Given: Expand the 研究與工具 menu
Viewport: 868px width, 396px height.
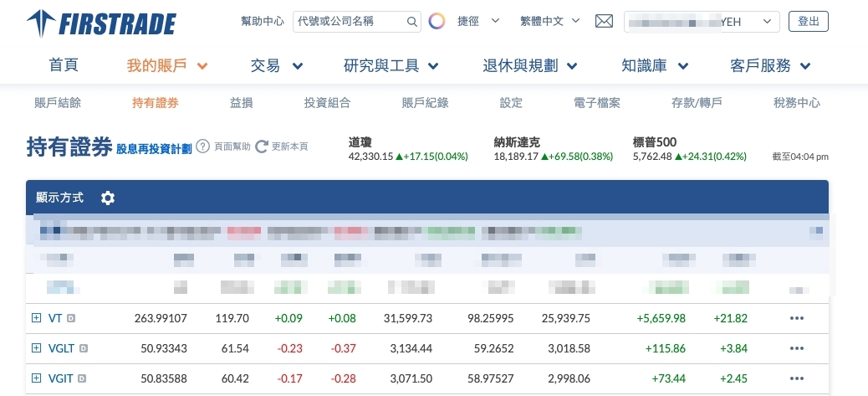Looking at the screenshot, I should [x=391, y=66].
